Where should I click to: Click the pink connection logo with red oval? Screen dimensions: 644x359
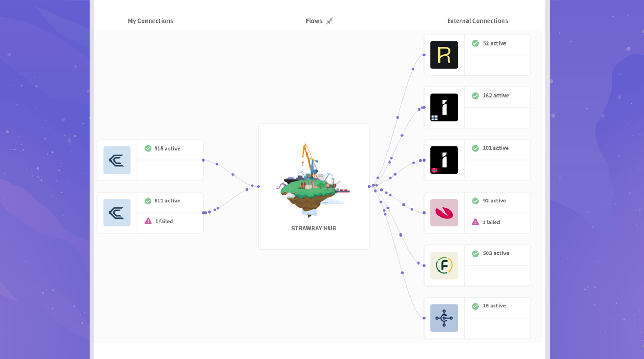point(444,213)
